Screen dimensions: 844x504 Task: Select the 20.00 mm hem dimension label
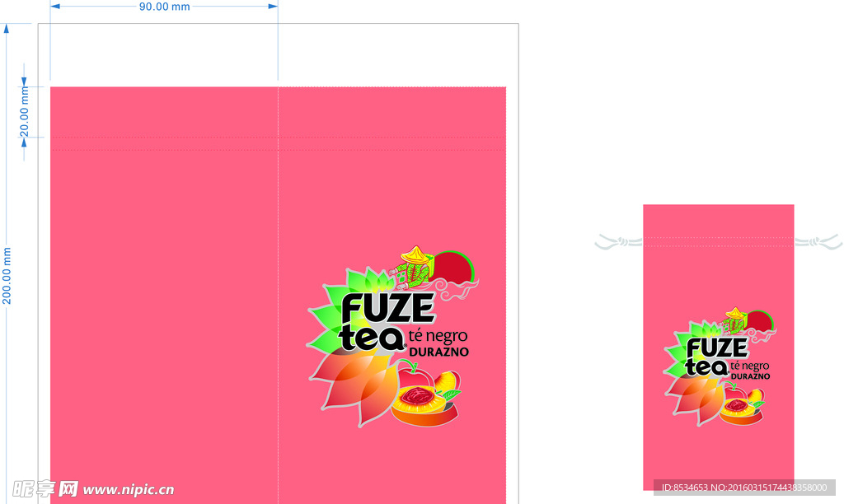(24, 112)
